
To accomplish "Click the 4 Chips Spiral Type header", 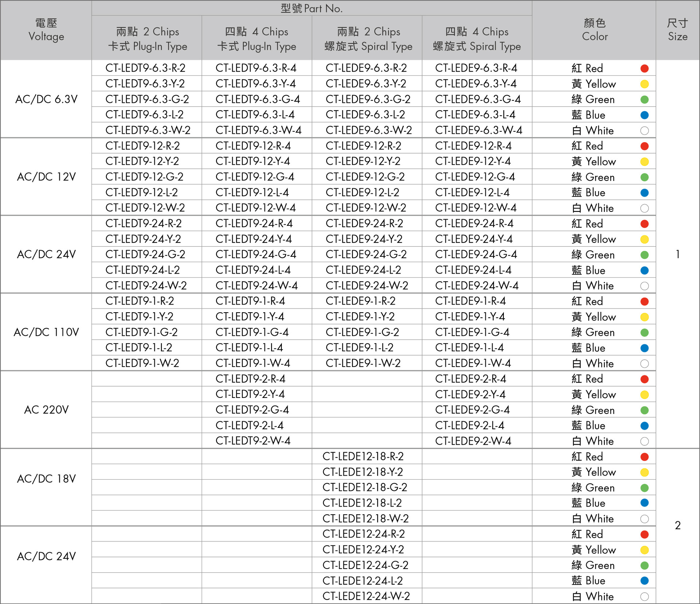I will [477, 38].
